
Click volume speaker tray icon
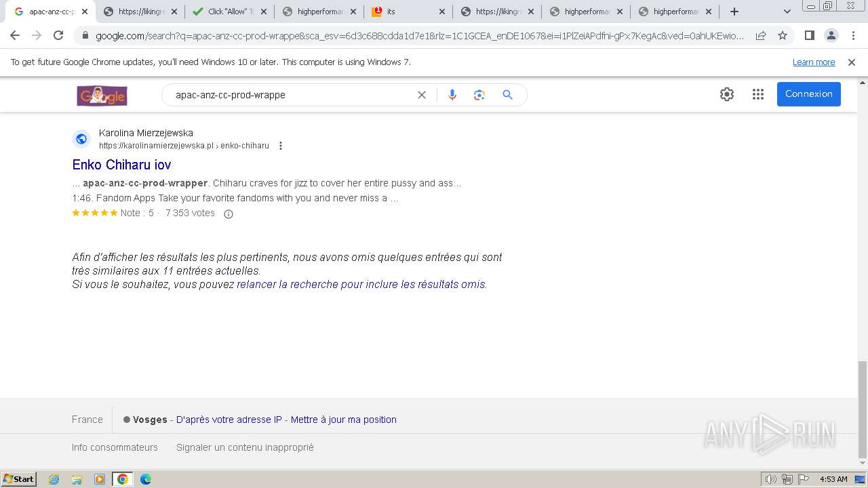pyautogui.click(x=770, y=479)
